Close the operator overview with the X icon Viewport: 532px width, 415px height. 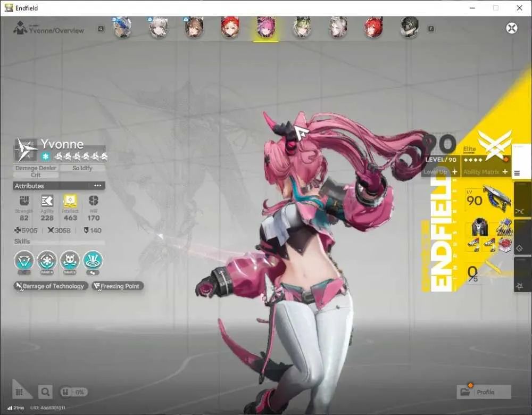tap(512, 28)
